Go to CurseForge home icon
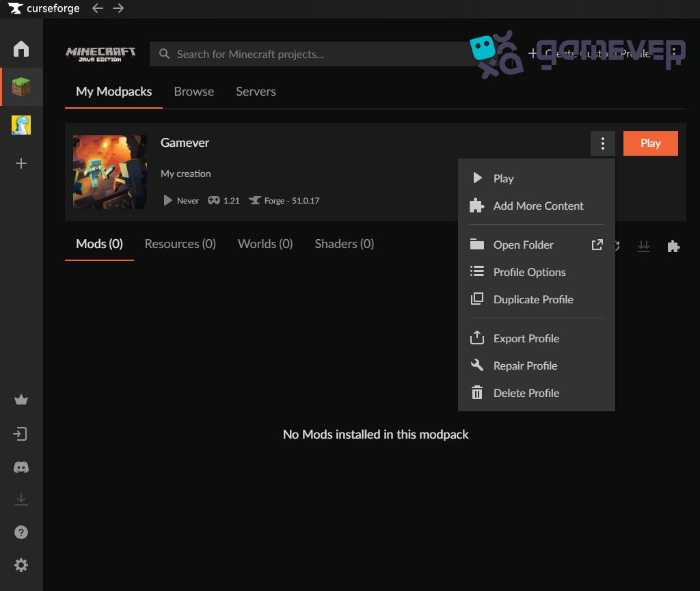Viewport: 700px width, 591px height. (21, 49)
